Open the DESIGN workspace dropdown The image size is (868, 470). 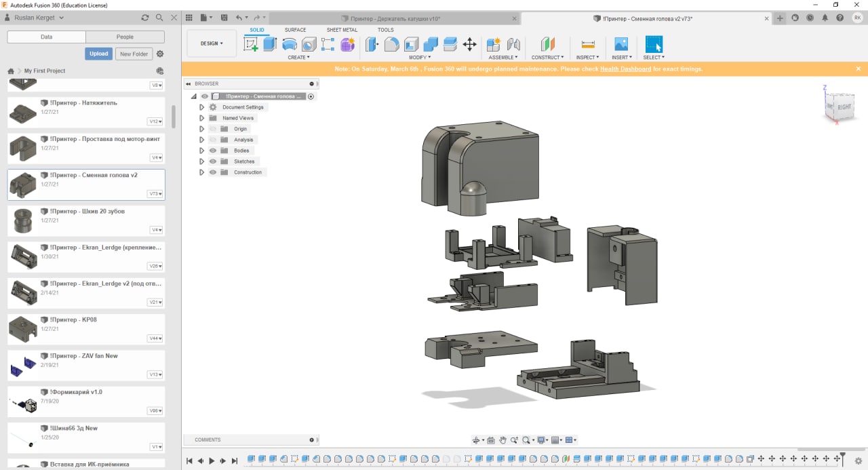point(212,43)
